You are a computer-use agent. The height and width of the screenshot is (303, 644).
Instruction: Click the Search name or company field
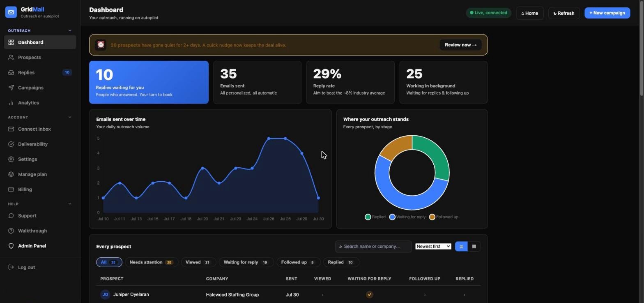click(373, 247)
